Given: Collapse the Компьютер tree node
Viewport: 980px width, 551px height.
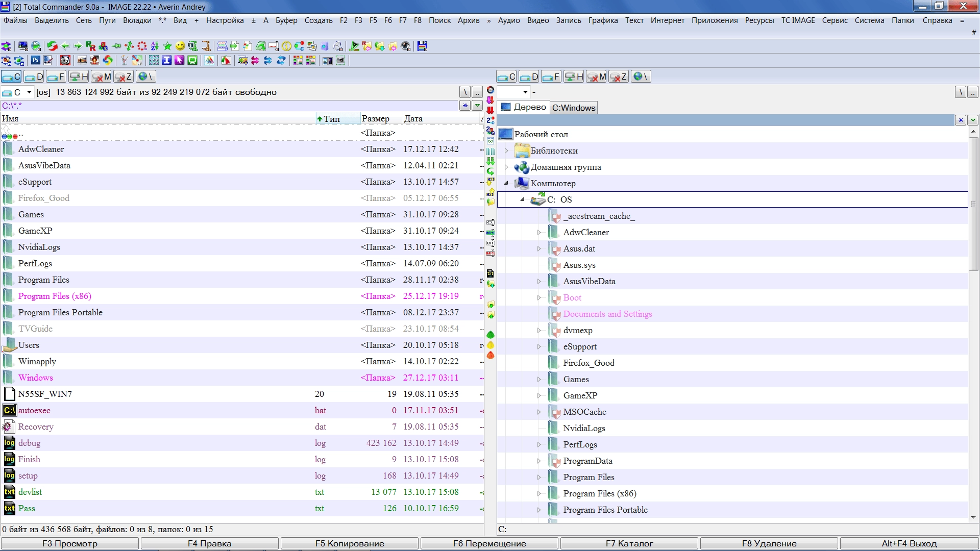Looking at the screenshot, I should pyautogui.click(x=506, y=183).
